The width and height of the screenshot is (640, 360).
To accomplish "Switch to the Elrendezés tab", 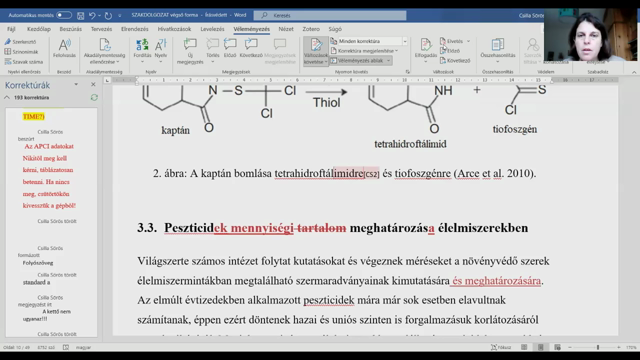I will [x=135, y=29].
